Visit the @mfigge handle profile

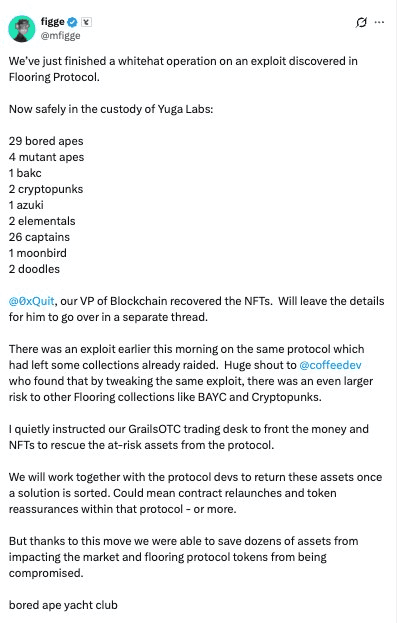click(x=60, y=36)
